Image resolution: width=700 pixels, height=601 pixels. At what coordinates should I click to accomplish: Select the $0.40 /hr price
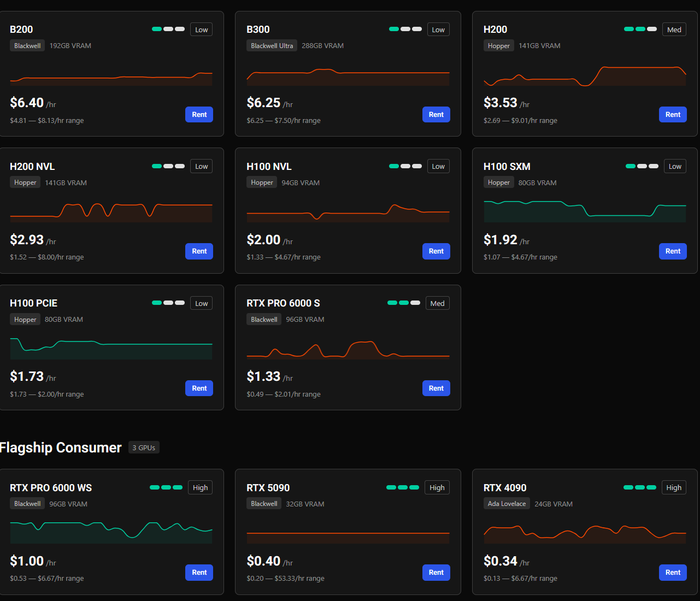point(270,561)
